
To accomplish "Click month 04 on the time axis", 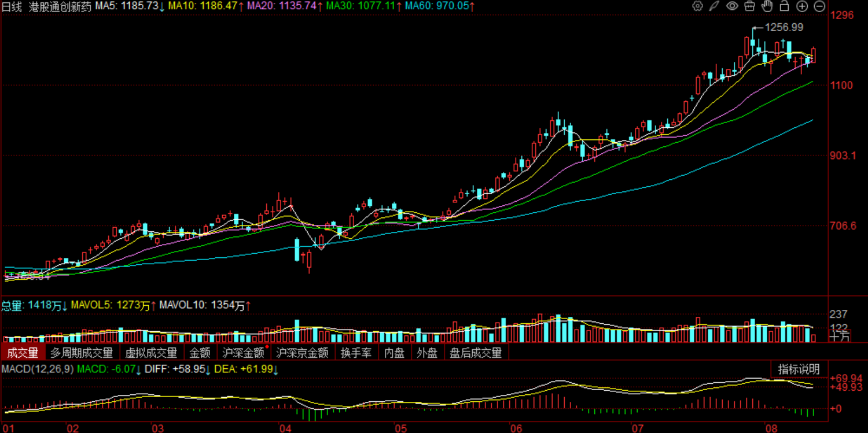I will point(285,428).
